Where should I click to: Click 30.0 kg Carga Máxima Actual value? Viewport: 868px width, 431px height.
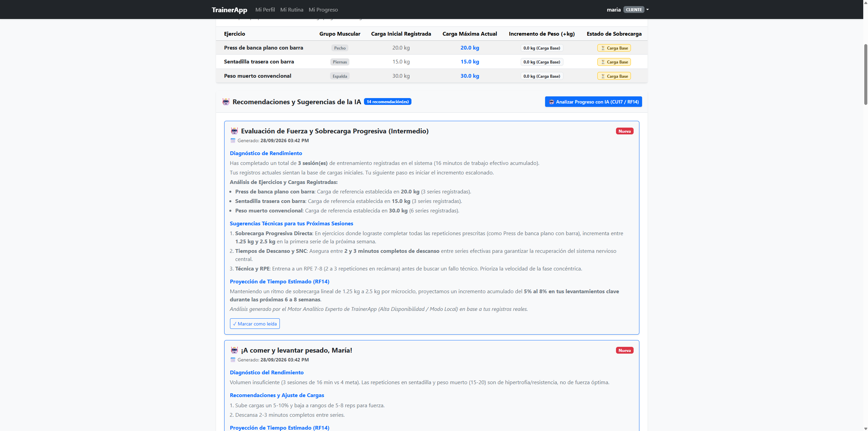pyautogui.click(x=469, y=76)
